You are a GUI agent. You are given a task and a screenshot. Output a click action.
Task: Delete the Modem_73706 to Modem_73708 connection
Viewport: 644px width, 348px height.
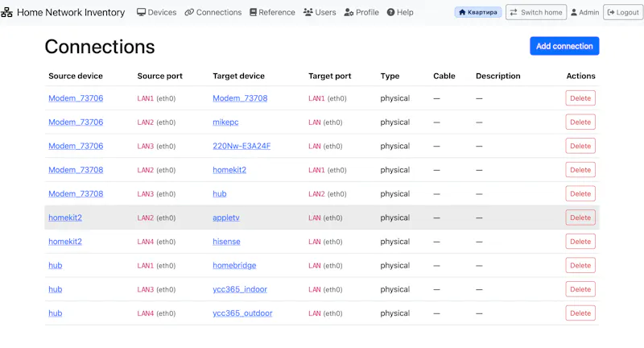580,98
